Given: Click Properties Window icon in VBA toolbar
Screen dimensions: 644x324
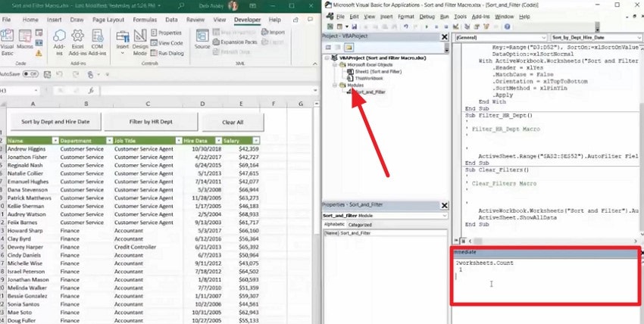Looking at the screenshot, I should click(477, 26).
